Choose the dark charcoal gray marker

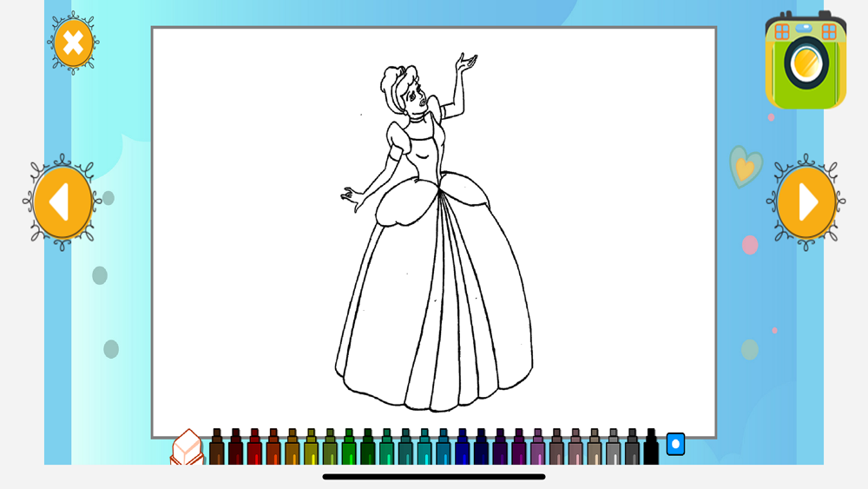[x=632, y=446]
